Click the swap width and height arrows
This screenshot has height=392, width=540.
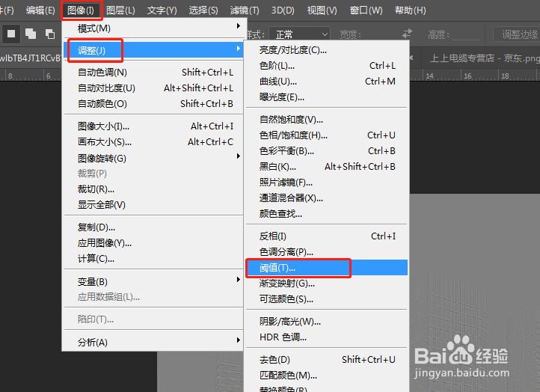tap(408, 34)
